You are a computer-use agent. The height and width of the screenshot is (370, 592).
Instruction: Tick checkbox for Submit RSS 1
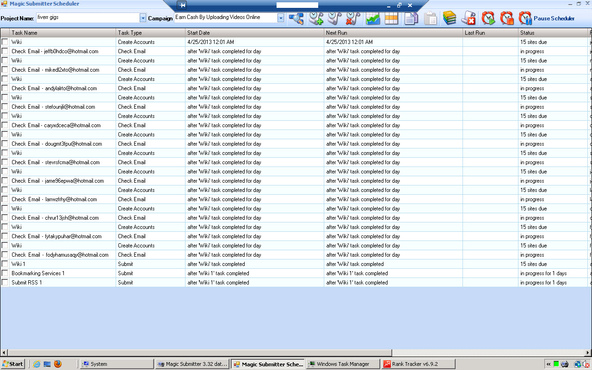[x=5, y=282]
